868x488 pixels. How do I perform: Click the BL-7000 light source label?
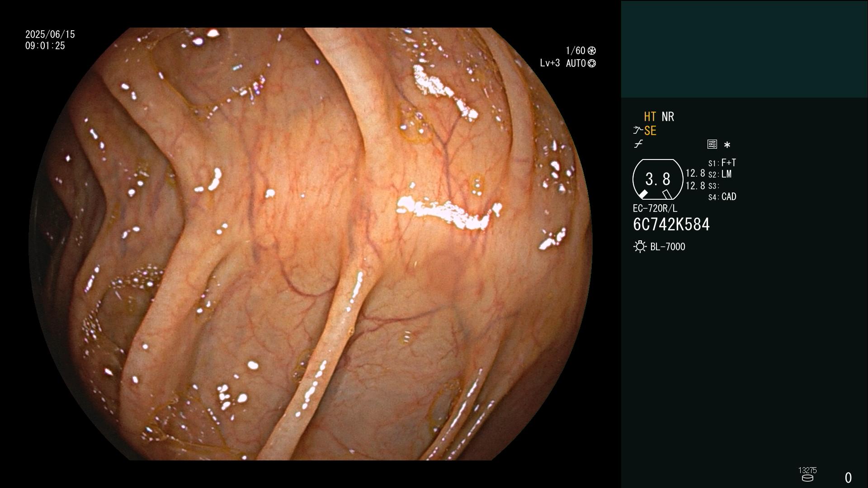pos(668,247)
